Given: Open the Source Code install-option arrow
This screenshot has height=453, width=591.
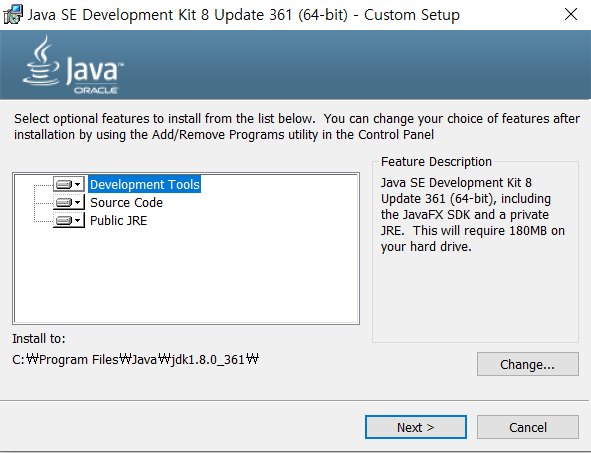Looking at the screenshot, I should point(78,203).
